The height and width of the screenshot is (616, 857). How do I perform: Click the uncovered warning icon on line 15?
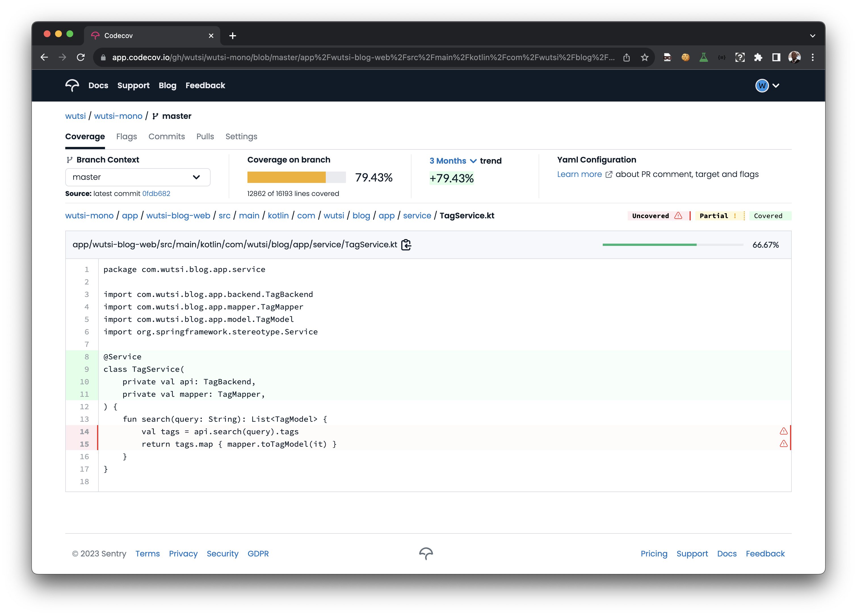click(783, 444)
